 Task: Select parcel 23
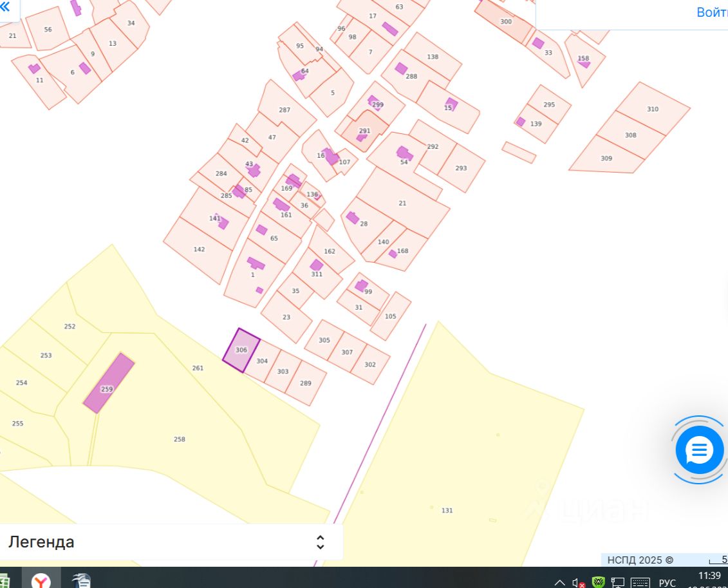point(286,318)
